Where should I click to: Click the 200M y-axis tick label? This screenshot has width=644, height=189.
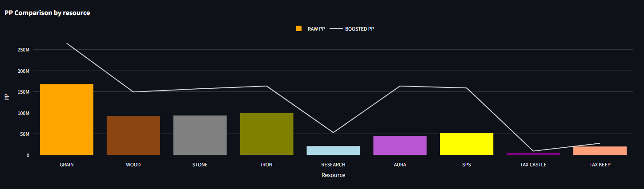23,71
